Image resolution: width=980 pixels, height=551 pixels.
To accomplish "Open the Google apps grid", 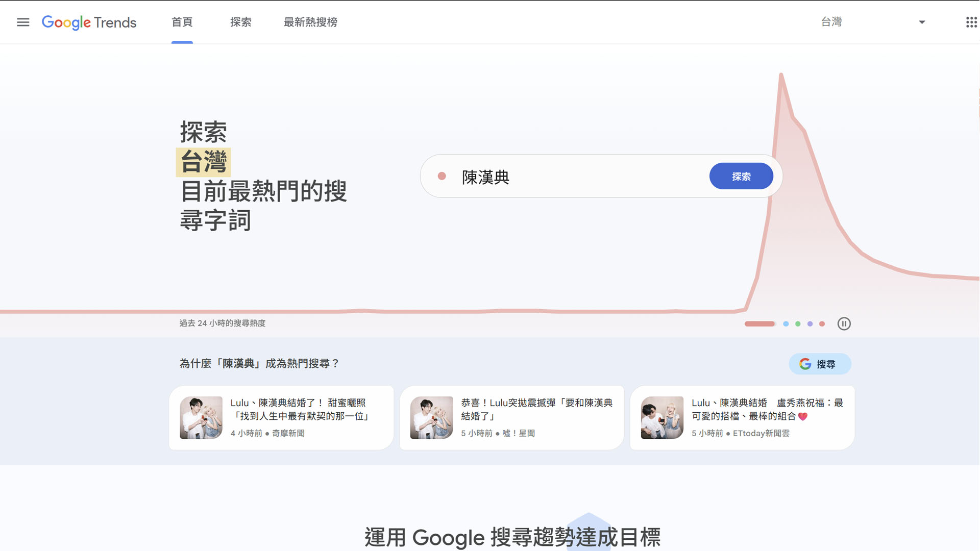I will click(971, 22).
